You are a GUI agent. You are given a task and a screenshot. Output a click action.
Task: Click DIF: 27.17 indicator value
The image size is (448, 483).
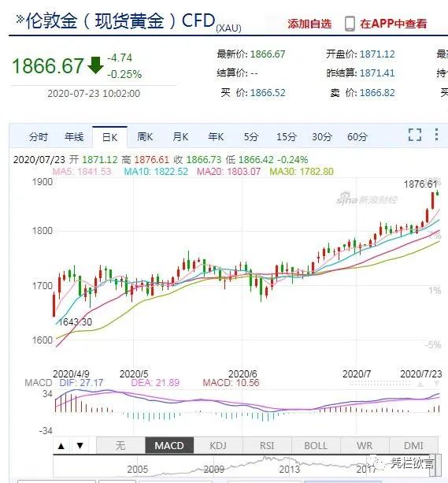(81, 383)
